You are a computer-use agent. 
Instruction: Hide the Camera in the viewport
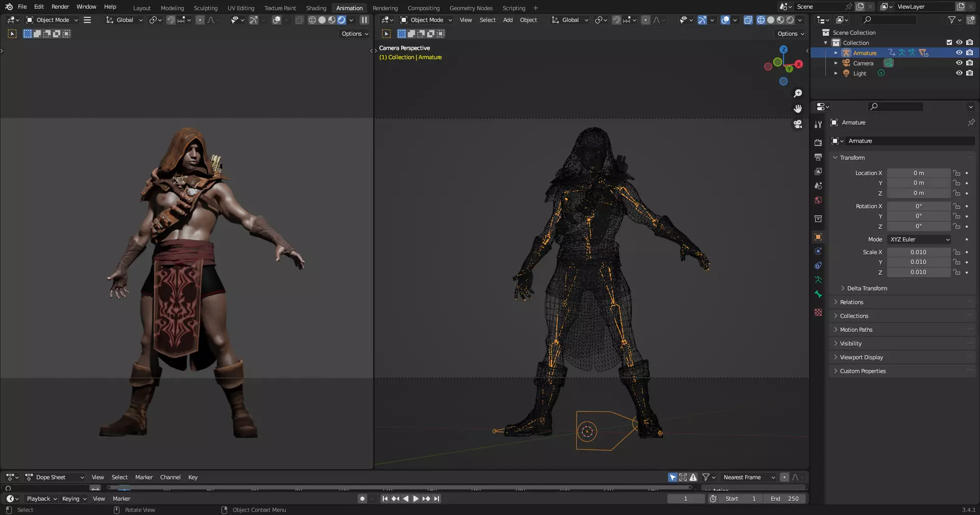coord(959,63)
